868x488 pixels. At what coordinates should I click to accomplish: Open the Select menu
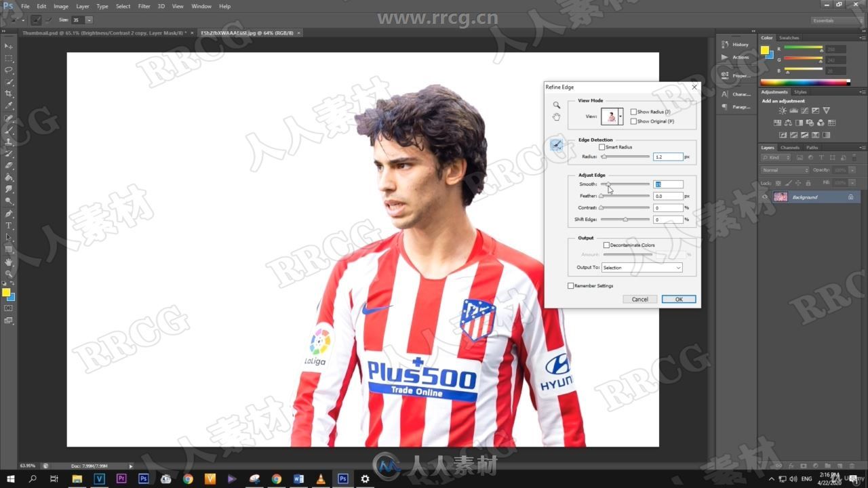123,6
